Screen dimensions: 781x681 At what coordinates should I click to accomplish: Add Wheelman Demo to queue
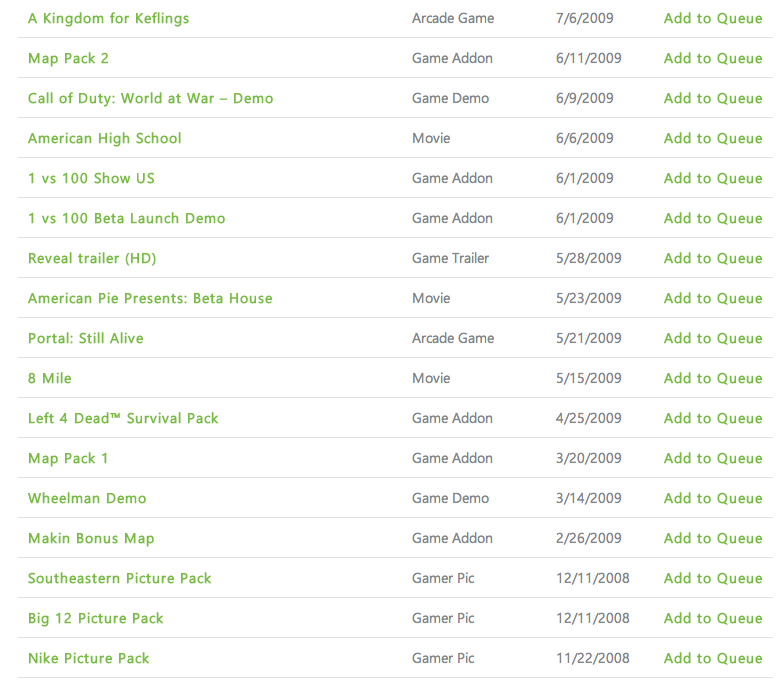point(713,498)
